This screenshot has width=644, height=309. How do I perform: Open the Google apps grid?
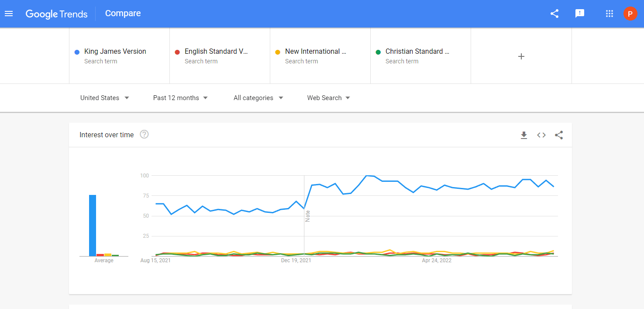coord(610,14)
